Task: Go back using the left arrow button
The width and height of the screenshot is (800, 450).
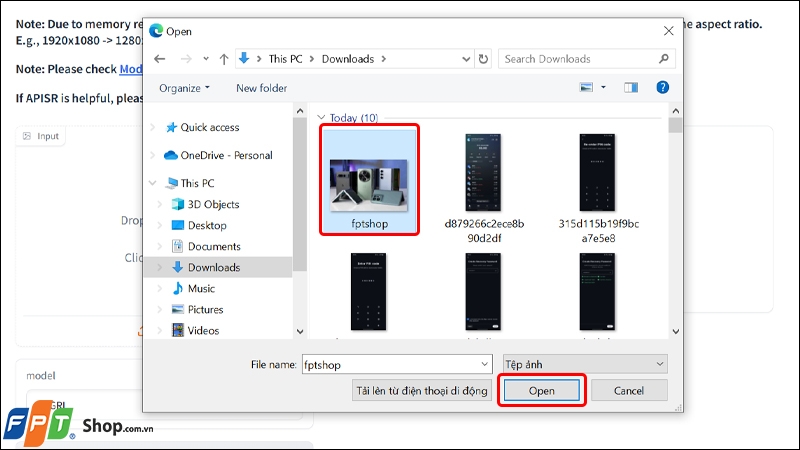Action: (160, 59)
